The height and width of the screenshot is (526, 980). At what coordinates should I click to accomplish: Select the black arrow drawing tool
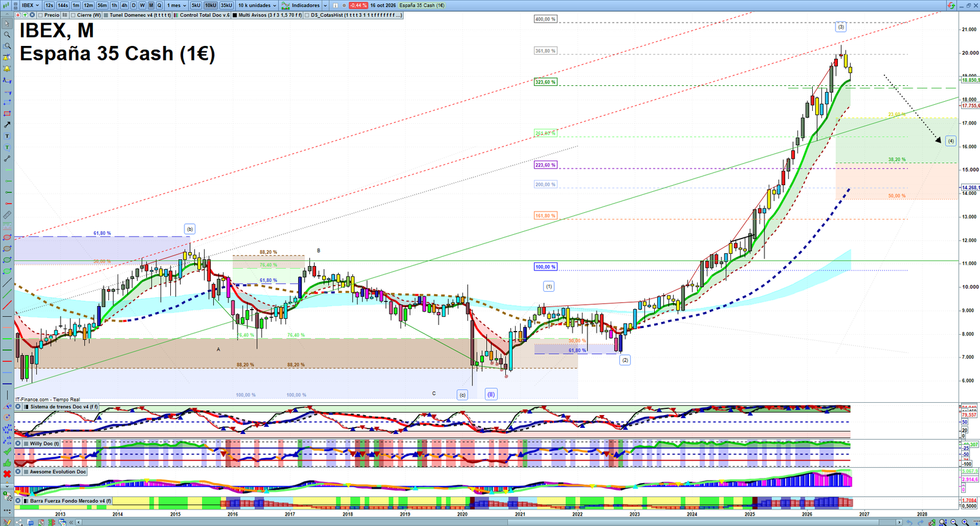7,124
